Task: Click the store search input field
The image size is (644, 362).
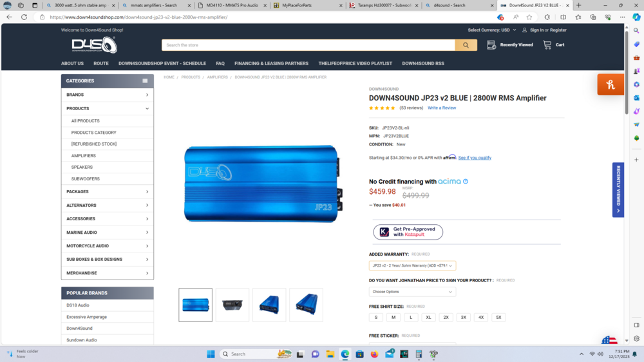Action: (308, 45)
